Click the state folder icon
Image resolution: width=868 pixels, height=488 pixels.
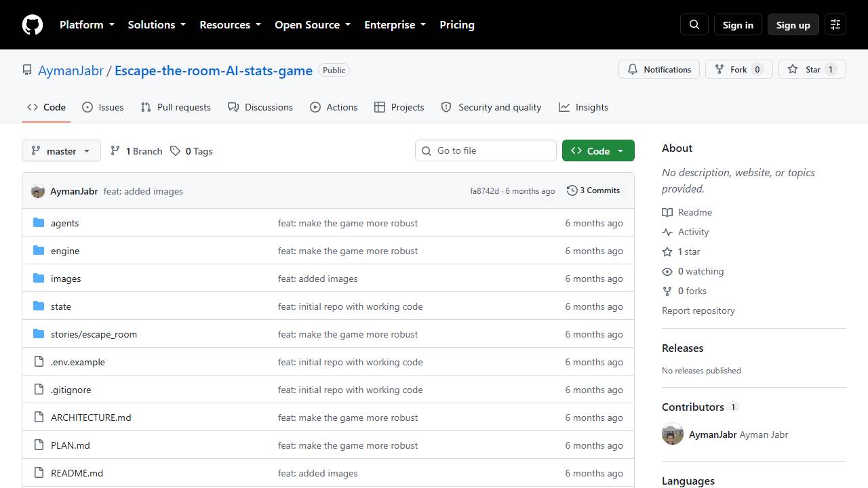[x=39, y=306]
